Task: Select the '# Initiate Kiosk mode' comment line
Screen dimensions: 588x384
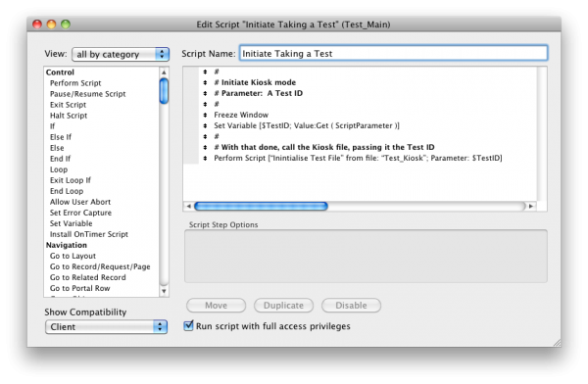Action: point(255,82)
